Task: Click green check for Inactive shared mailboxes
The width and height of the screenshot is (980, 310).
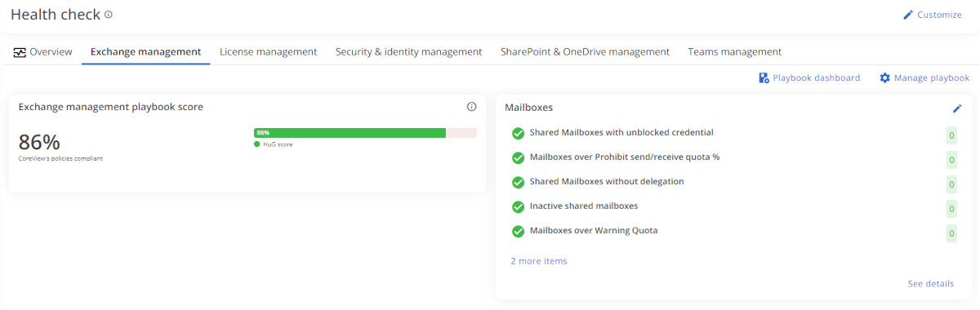Action: [518, 206]
